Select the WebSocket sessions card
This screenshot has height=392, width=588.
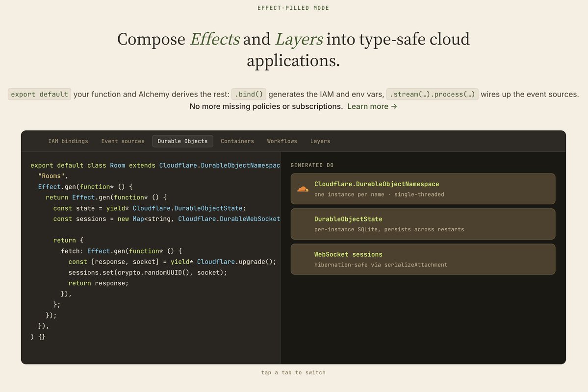click(x=423, y=259)
